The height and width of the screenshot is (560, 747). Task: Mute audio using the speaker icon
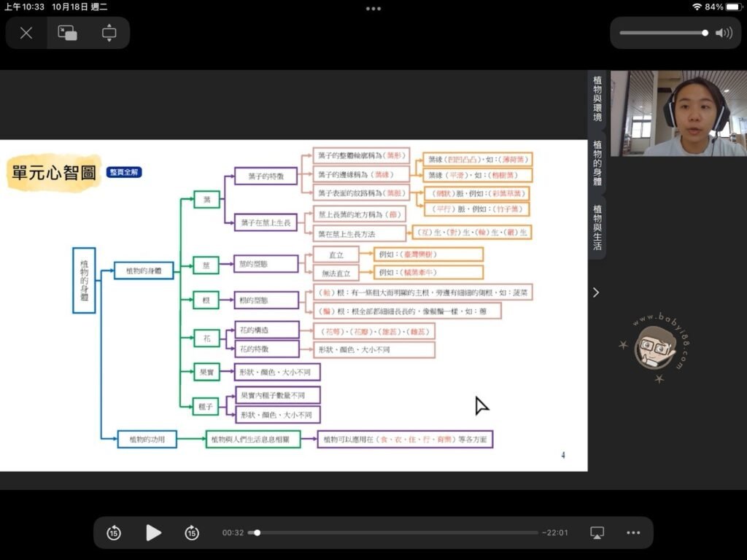724,33
